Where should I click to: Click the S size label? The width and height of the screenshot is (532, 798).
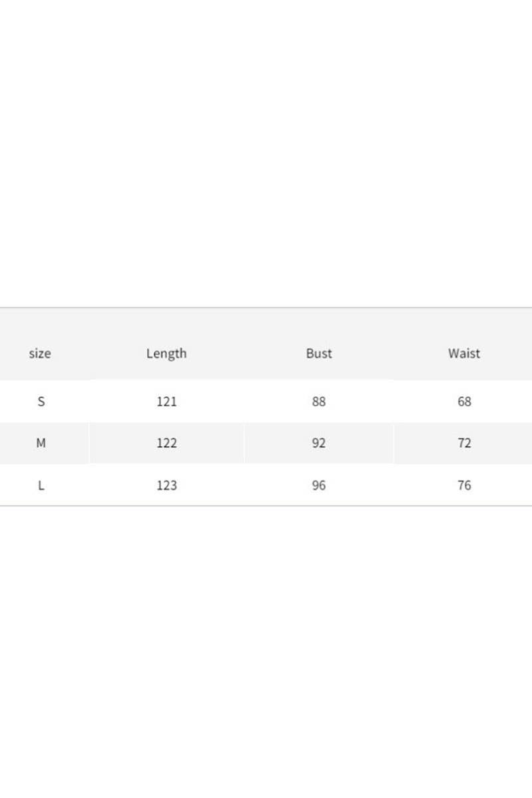coord(41,402)
